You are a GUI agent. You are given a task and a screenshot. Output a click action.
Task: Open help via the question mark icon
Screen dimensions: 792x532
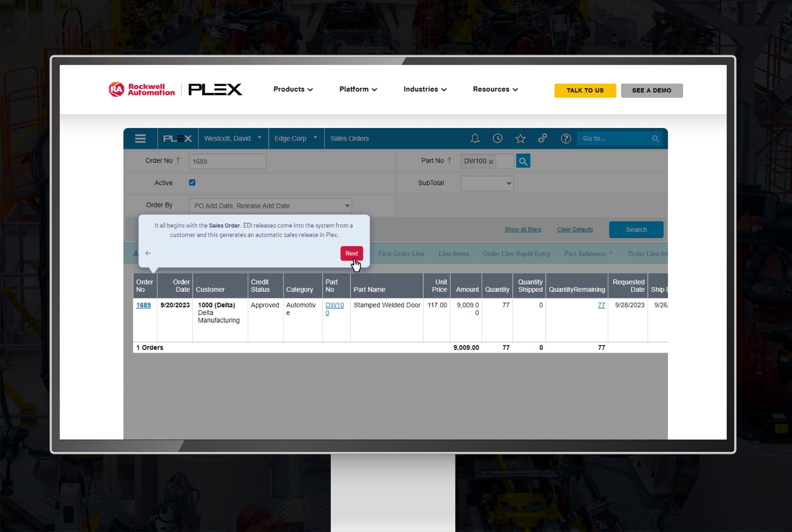pos(566,138)
